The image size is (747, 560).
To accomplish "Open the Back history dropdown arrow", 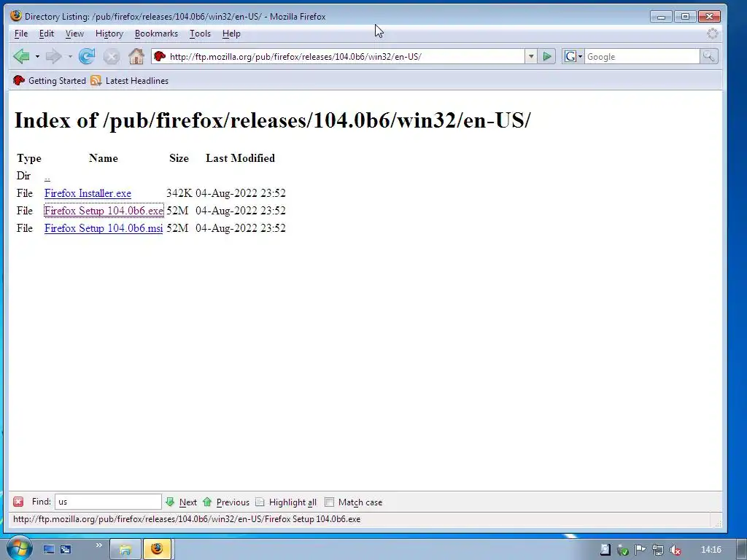I will coord(37,57).
